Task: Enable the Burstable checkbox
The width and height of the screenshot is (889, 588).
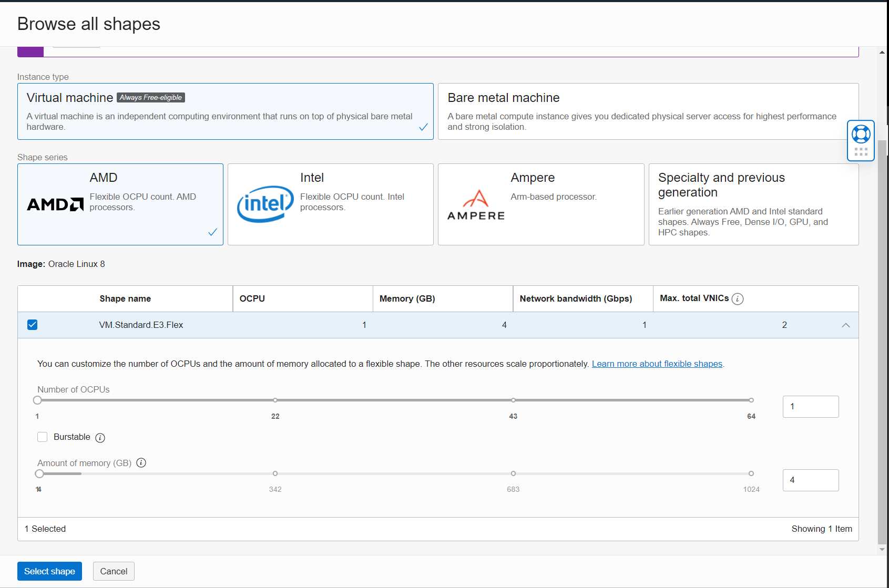Action: pos(42,437)
